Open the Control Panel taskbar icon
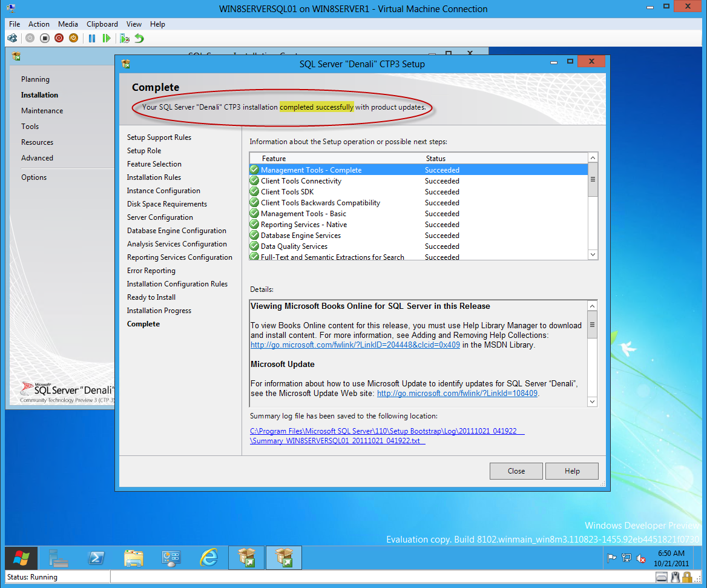Viewport: 707px width, 588px height. pyautogui.click(x=171, y=558)
